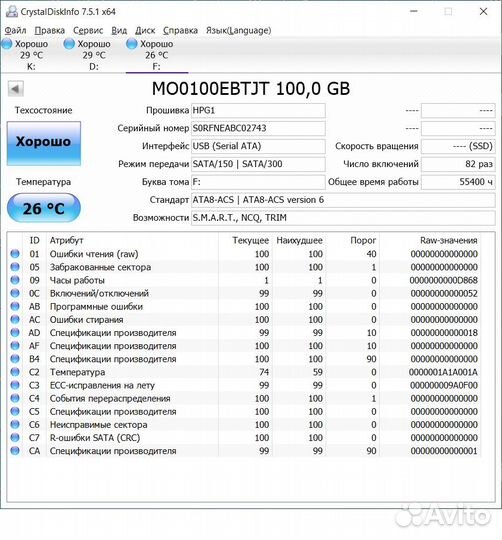Close the CrystalDiskInfo window
This screenshot has width=502, height=540.
tap(483, 11)
